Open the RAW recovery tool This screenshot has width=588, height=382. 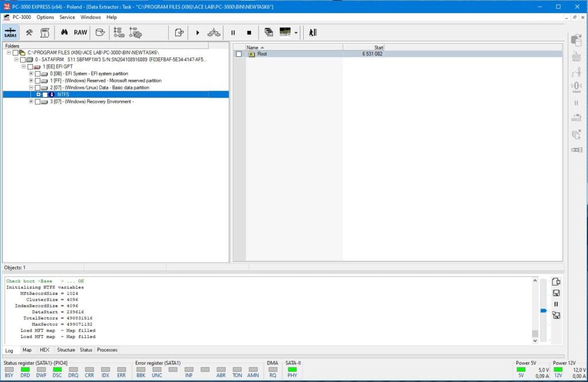click(x=80, y=33)
